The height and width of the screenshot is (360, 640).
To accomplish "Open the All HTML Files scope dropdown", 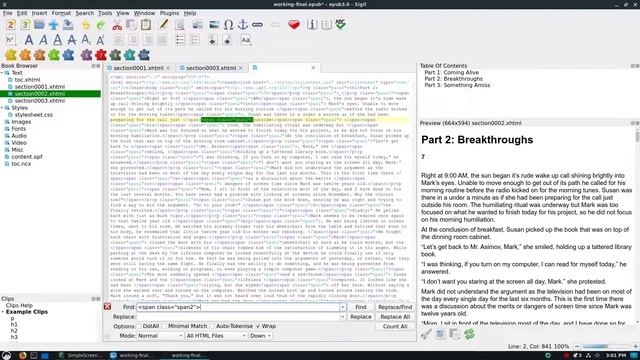I will click(216, 336).
